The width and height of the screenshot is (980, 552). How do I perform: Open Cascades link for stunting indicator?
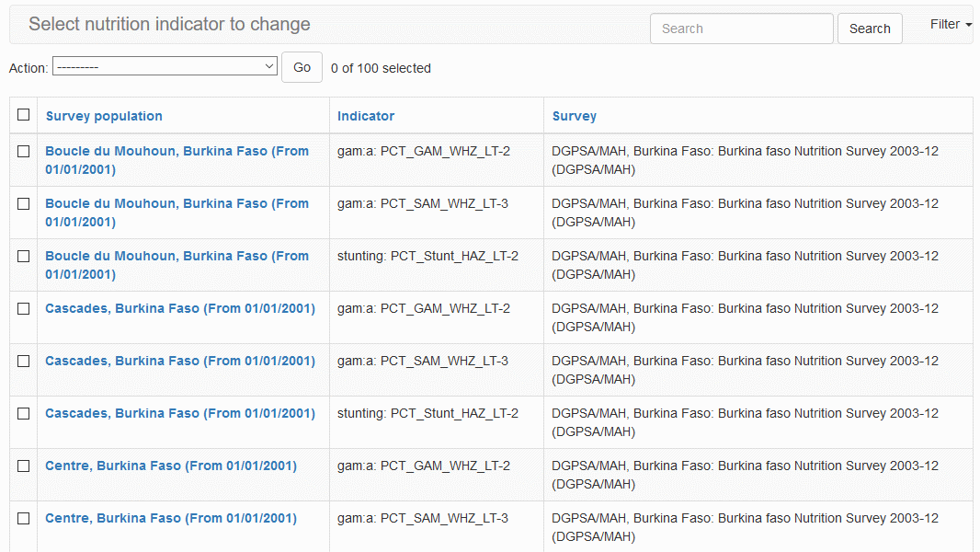coord(180,414)
